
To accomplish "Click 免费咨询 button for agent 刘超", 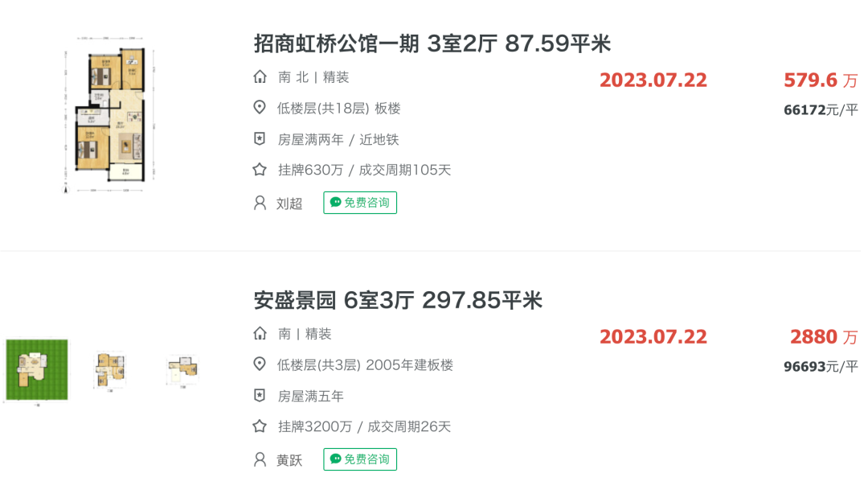I will coord(360,203).
